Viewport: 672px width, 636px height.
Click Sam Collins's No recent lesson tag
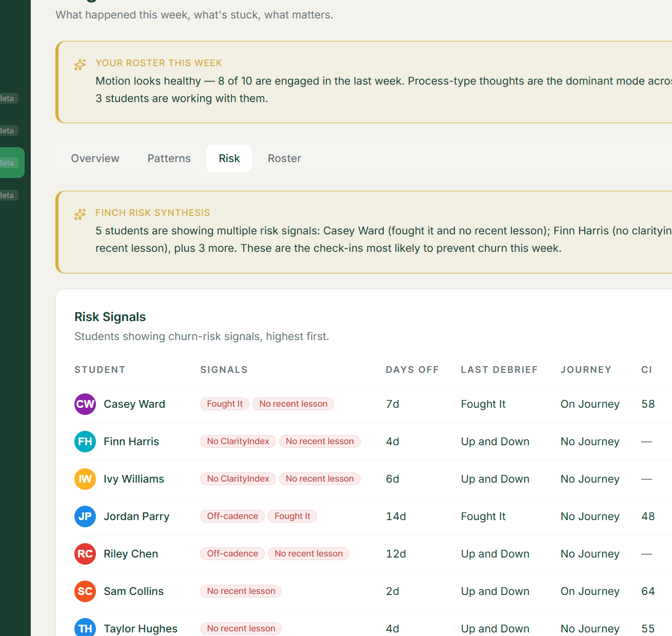[x=241, y=591]
